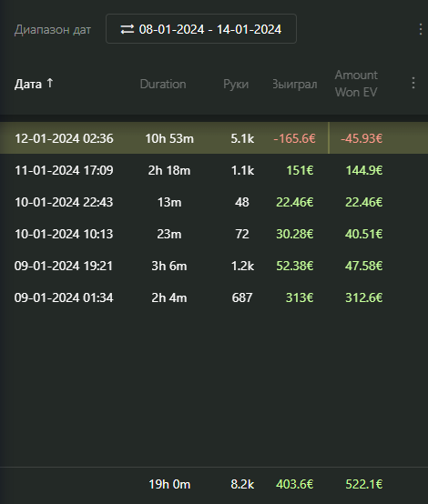Image resolution: width=428 pixels, height=504 pixels.
Task: Select the session 11-01-2024 17:09 row
Action: click(x=214, y=170)
